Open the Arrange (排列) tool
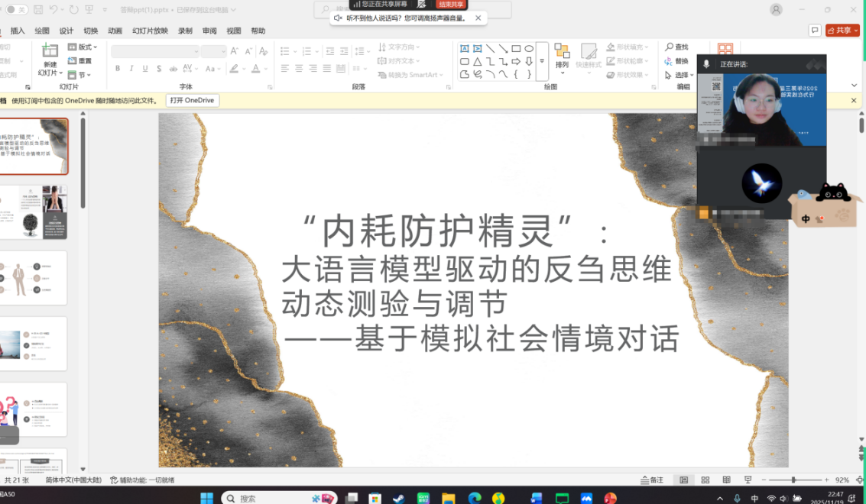Image resolution: width=866 pixels, height=504 pixels. 562,58
